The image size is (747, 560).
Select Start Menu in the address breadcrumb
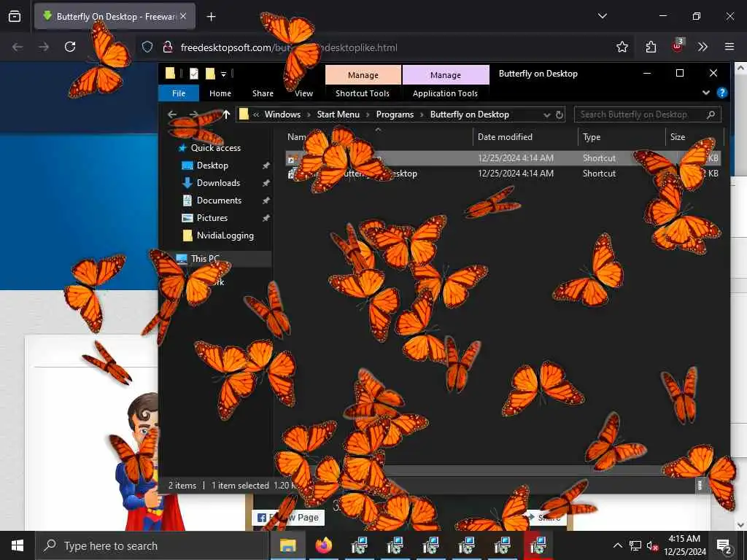coord(338,114)
